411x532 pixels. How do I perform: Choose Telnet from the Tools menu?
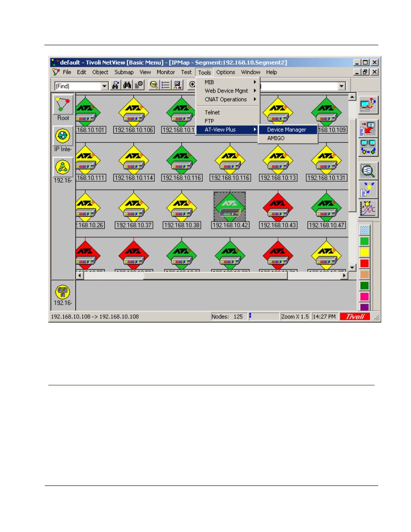[x=227, y=112]
